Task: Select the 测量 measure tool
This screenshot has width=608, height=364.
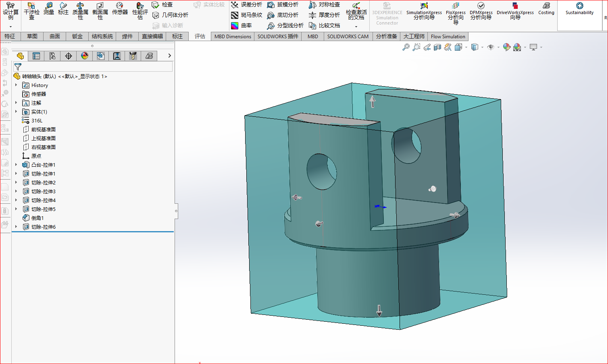Action: coord(49,9)
